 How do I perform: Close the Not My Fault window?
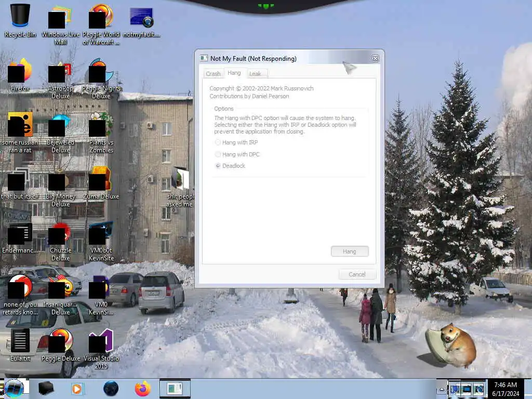tap(375, 58)
